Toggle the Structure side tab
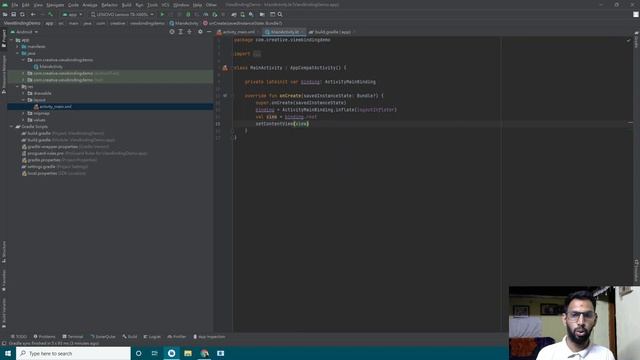640x360 pixels. (4, 251)
